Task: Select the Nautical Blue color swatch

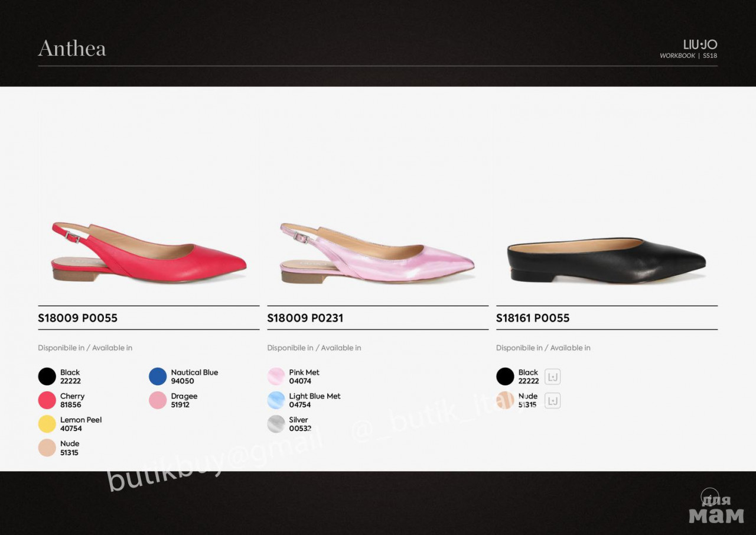Action: [x=158, y=377]
